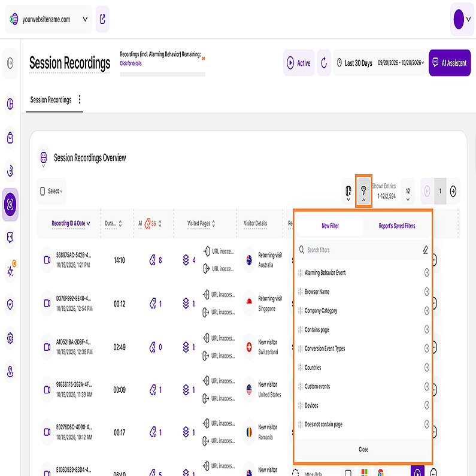Screen dimensions: 476x476
Task: Open the sparkle lightning sidebar icon
Action: pyautogui.click(x=10, y=271)
